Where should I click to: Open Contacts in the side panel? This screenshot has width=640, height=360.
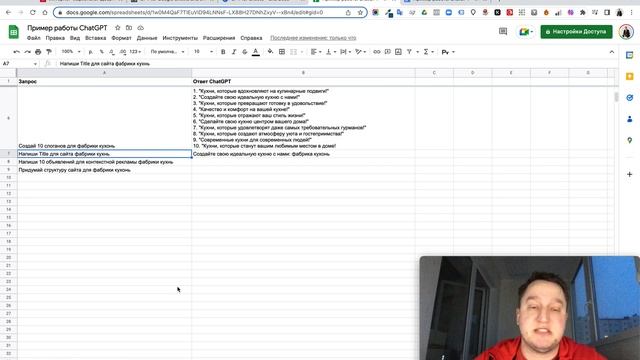pyautogui.click(x=629, y=119)
